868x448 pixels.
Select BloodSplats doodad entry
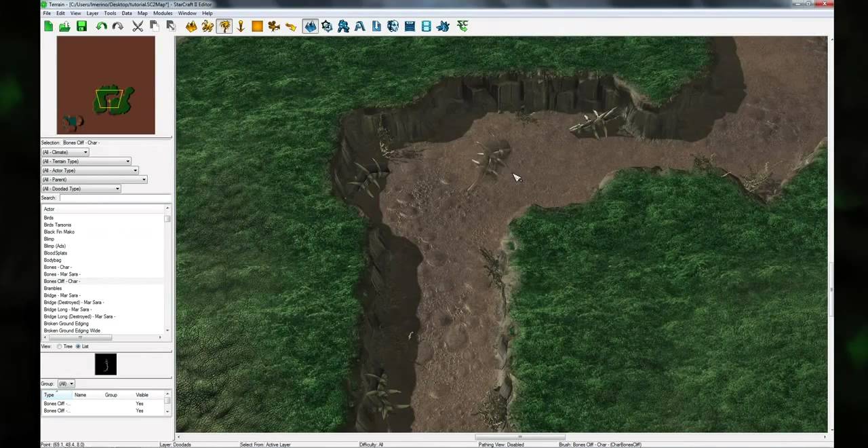[x=56, y=253]
